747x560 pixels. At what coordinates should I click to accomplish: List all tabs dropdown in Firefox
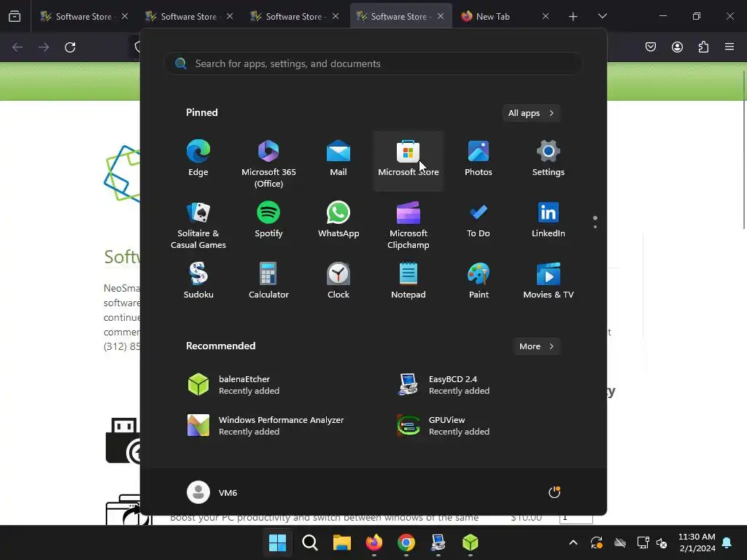[602, 16]
